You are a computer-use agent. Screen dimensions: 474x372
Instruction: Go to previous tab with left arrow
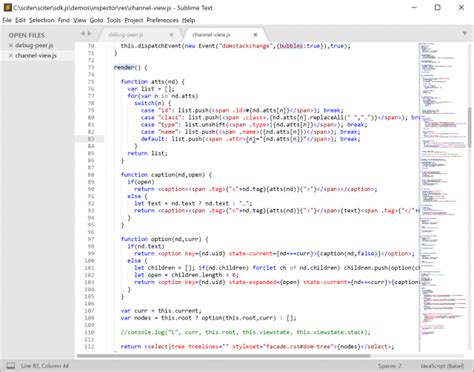pos(83,33)
